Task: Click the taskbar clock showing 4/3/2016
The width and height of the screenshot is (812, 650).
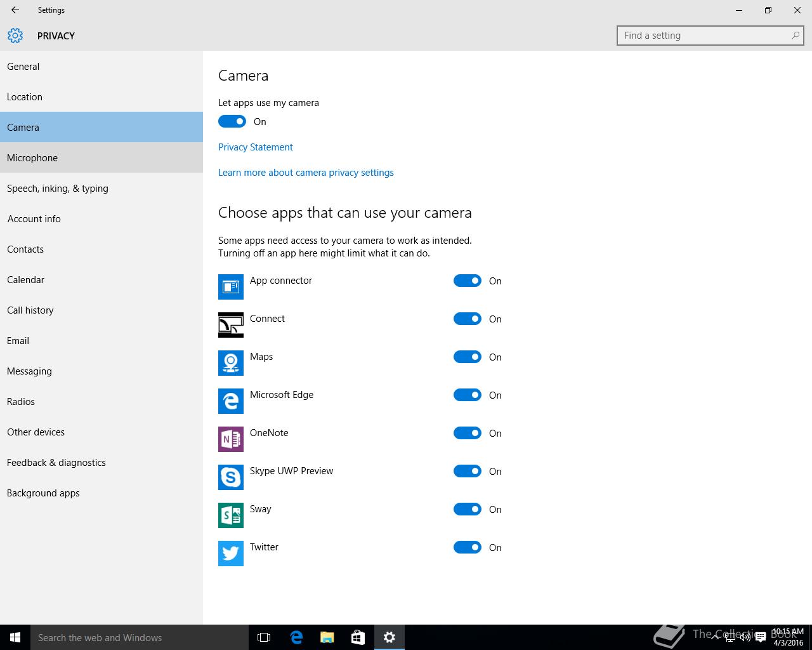Action: (788, 637)
